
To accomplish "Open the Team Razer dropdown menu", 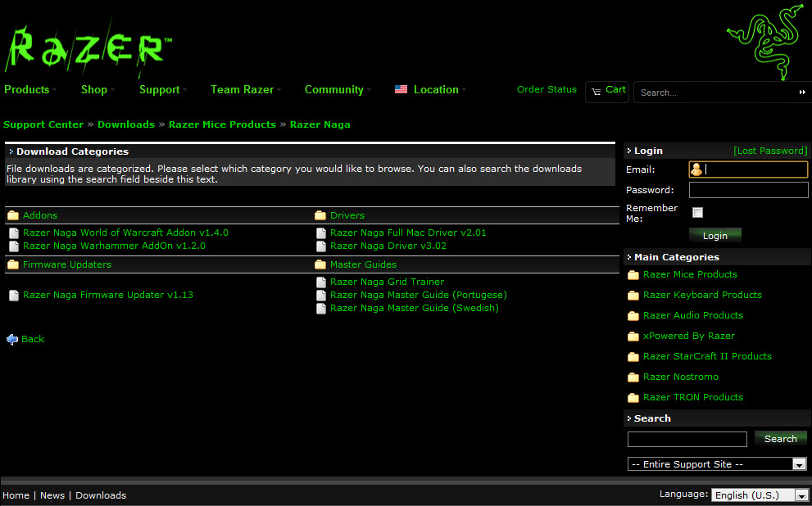I will [246, 89].
